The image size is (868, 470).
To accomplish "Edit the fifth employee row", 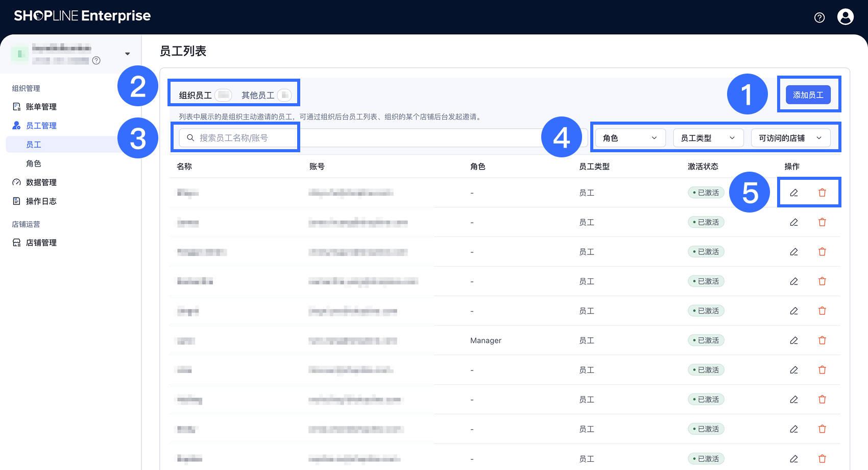I will (x=794, y=311).
